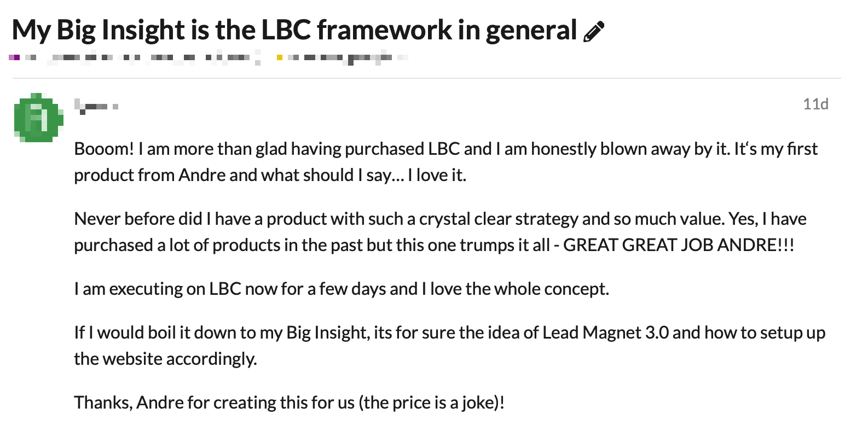Click the words 'Lead Magnet 3.0' in the post
Viewport: 868px width, 431px height.
click(x=606, y=332)
